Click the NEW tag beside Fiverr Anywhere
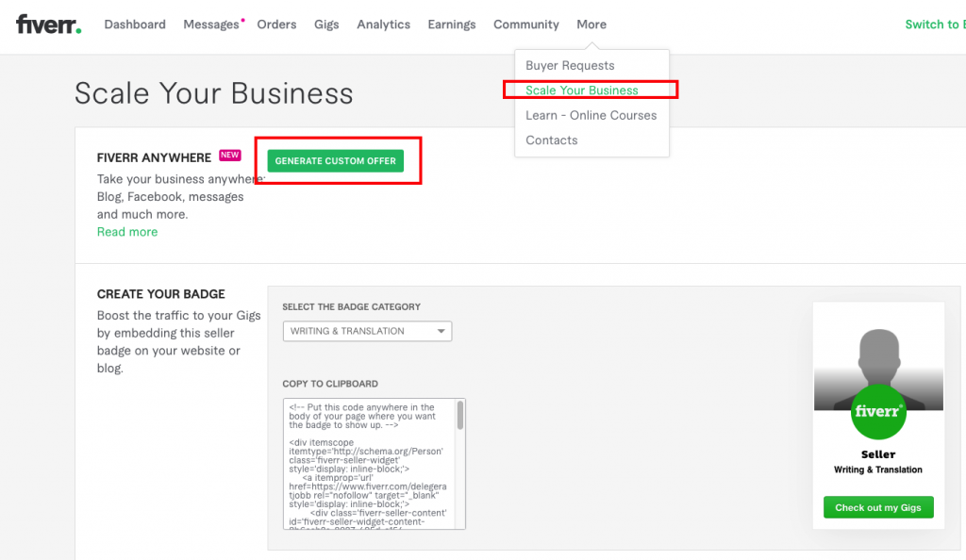Image resolution: width=966 pixels, height=560 pixels. point(230,155)
